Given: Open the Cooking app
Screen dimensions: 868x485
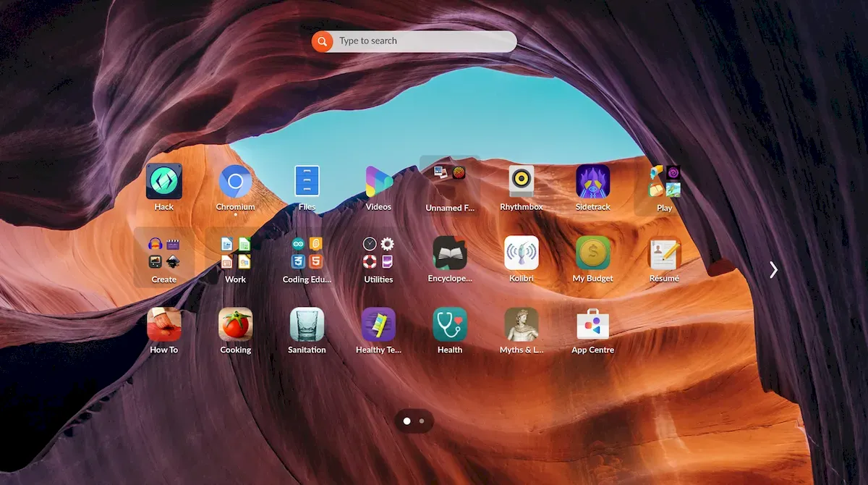Looking at the screenshot, I should [x=236, y=324].
